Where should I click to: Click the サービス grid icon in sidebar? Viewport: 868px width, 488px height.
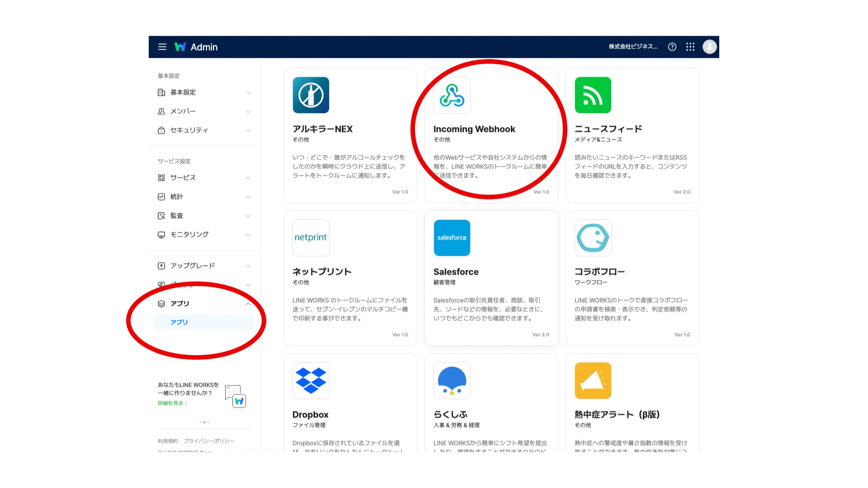[x=161, y=178]
